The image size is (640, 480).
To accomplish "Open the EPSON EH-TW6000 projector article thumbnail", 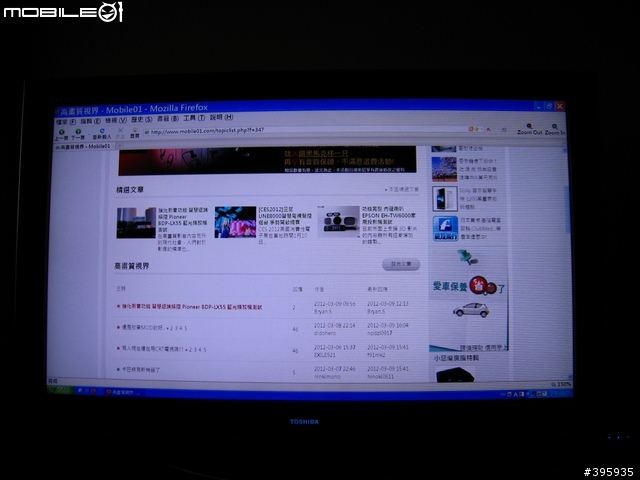I will [339, 221].
